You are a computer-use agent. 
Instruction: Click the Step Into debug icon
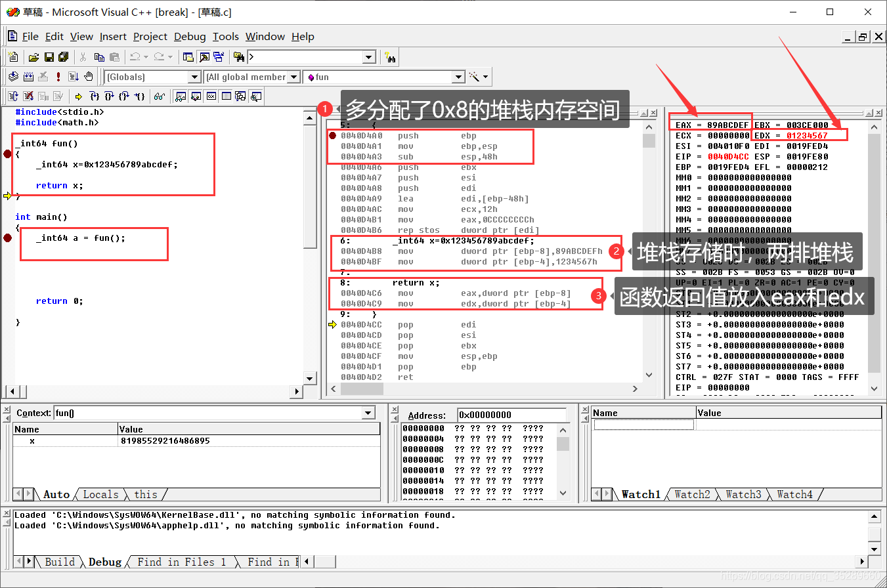95,96
